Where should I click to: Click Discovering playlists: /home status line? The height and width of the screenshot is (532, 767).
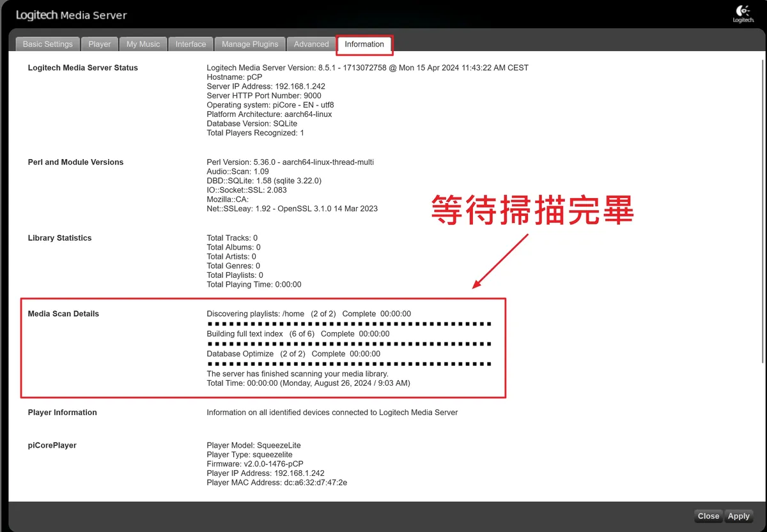(309, 314)
